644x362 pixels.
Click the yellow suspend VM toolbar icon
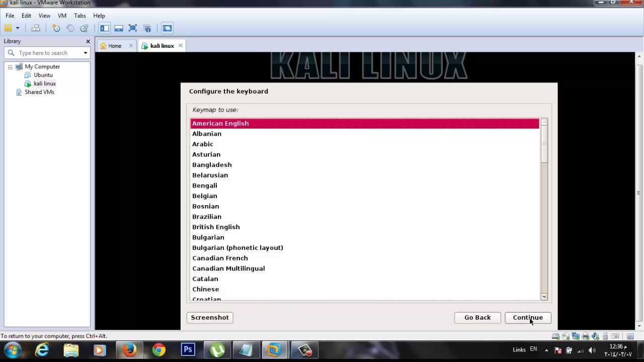click(8, 28)
